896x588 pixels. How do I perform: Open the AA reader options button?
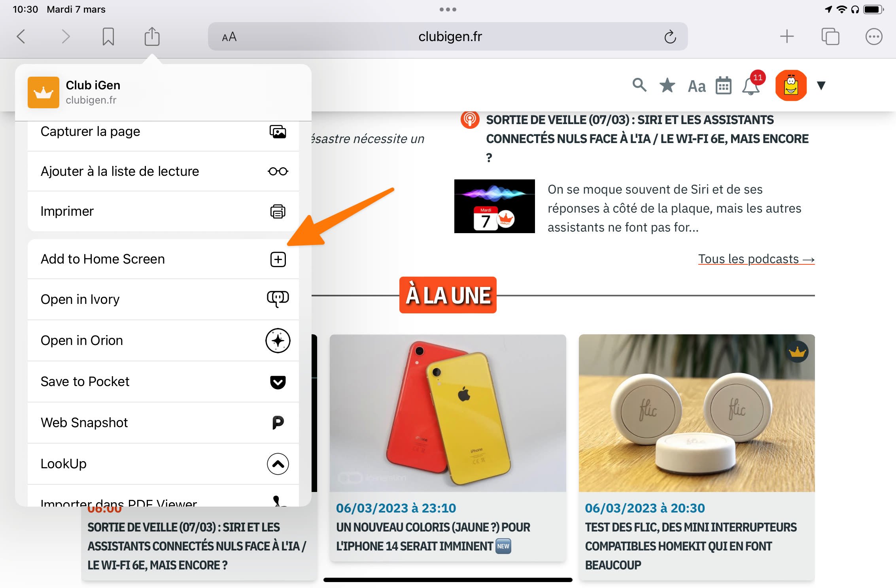(229, 37)
